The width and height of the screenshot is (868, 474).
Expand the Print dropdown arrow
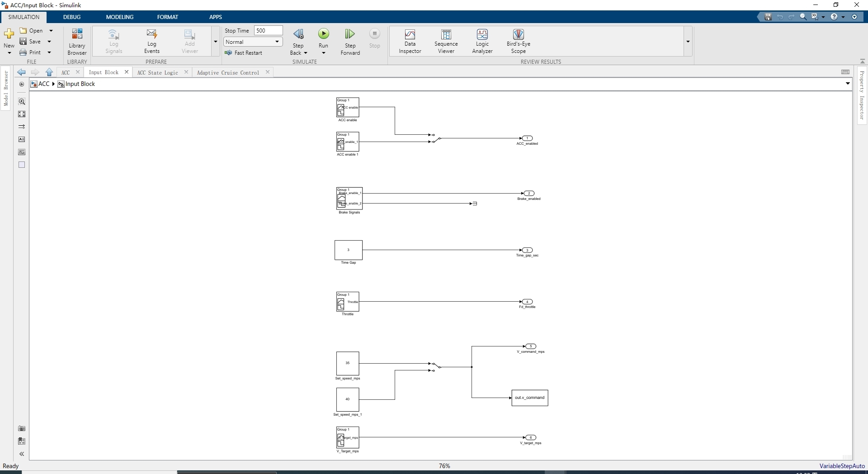click(49, 52)
